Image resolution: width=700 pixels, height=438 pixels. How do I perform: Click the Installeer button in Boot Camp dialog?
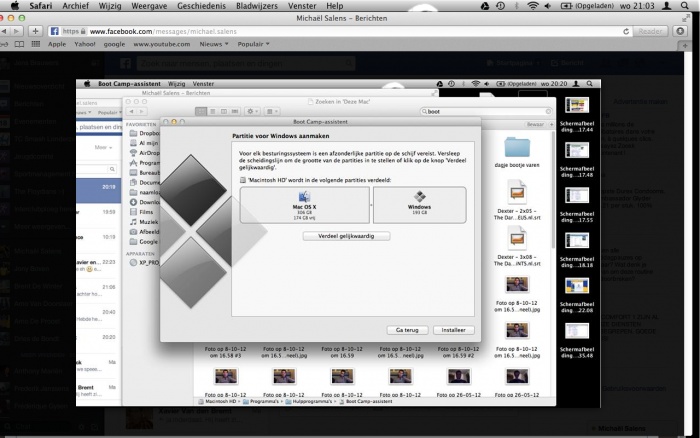pyautogui.click(x=454, y=330)
